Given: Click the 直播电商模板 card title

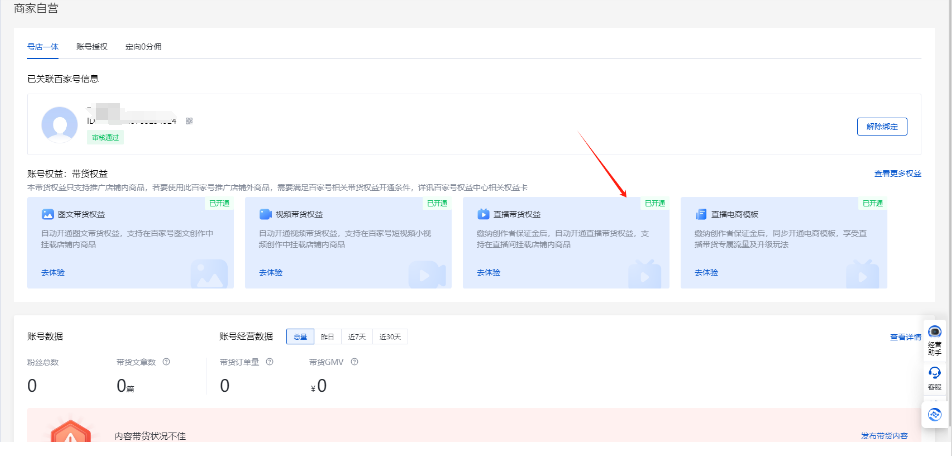Looking at the screenshot, I should coord(735,215).
